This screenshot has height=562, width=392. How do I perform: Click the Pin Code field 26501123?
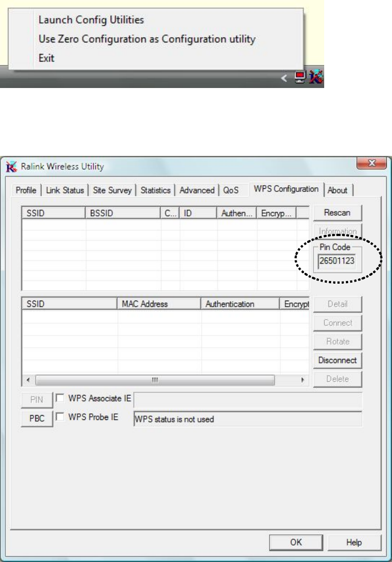(337, 261)
